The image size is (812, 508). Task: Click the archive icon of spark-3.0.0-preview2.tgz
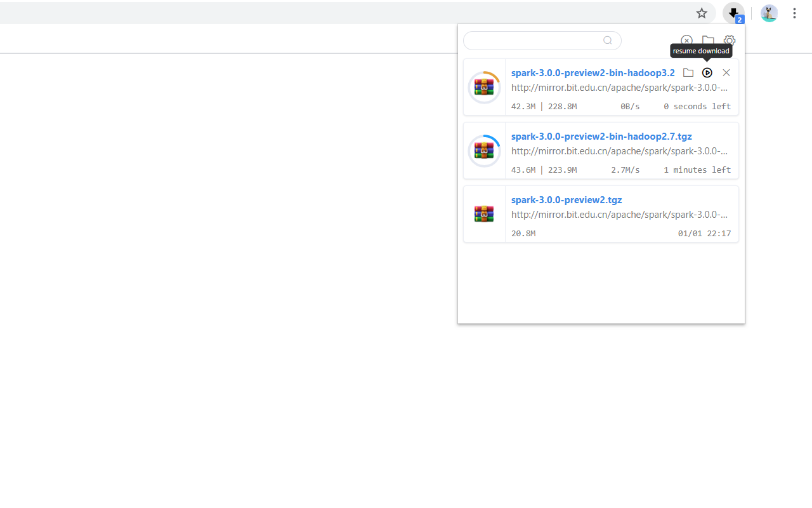[x=484, y=215]
